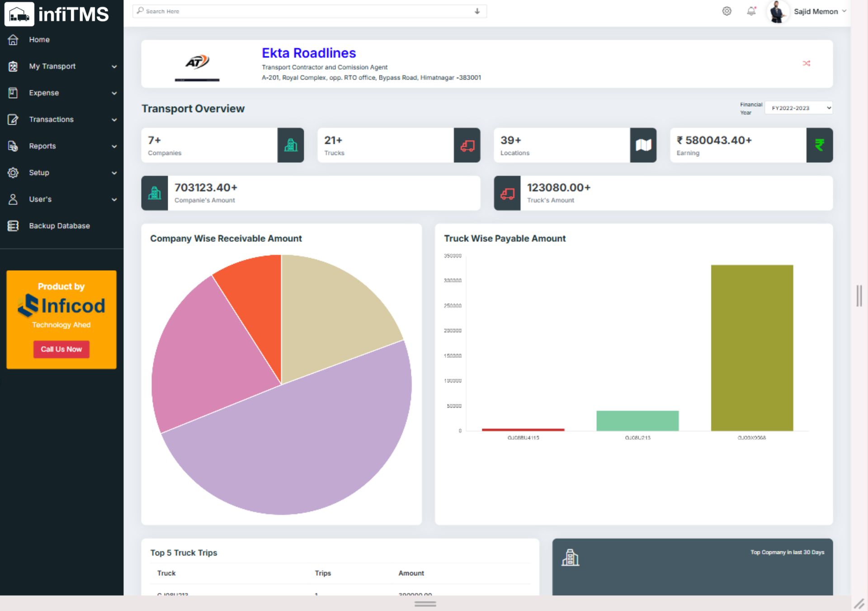Click the settings gear icon in header

pos(726,11)
